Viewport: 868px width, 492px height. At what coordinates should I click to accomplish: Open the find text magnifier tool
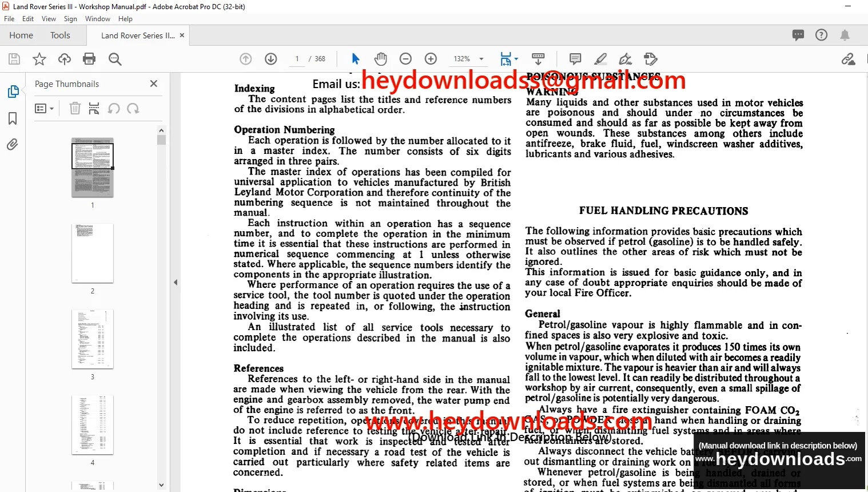point(115,59)
